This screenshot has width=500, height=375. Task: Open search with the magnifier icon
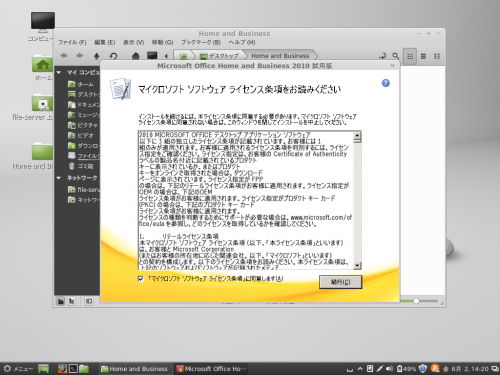point(395,56)
